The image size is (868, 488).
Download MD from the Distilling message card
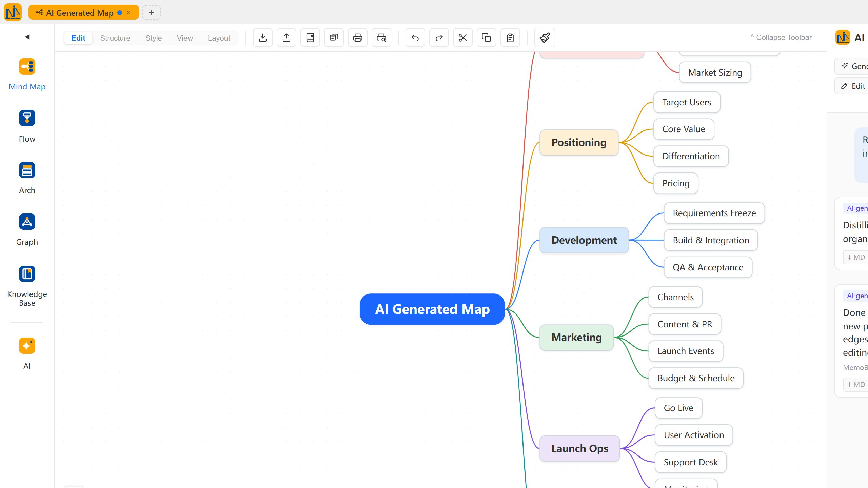click(x=856, y=257)
